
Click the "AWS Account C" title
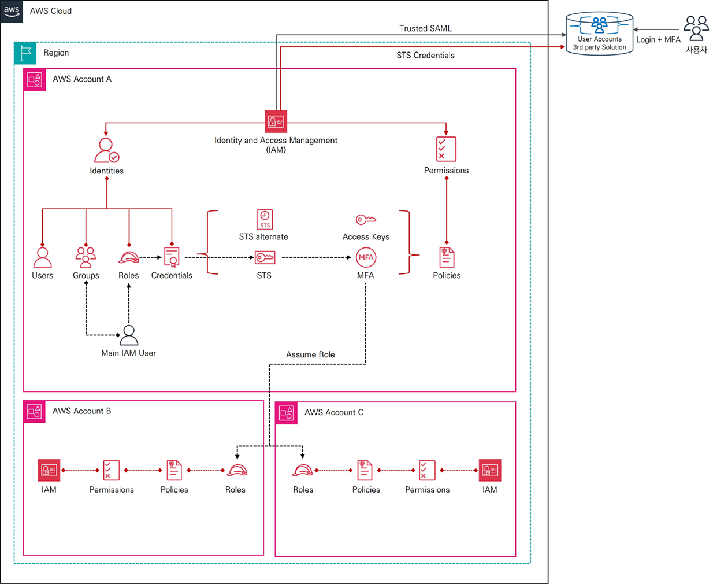[x=334, y=412]
